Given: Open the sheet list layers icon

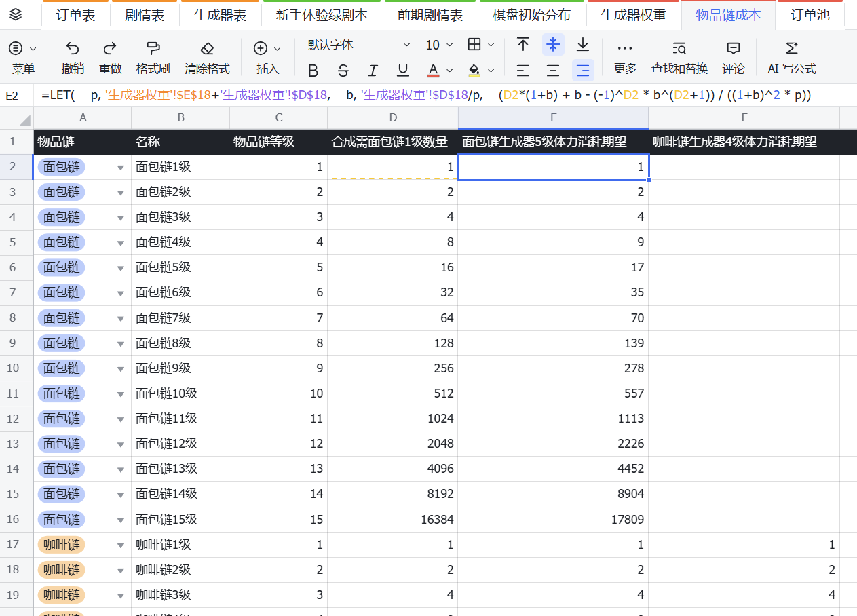Looking at the screenshot, I should click(x=16, y=14).
